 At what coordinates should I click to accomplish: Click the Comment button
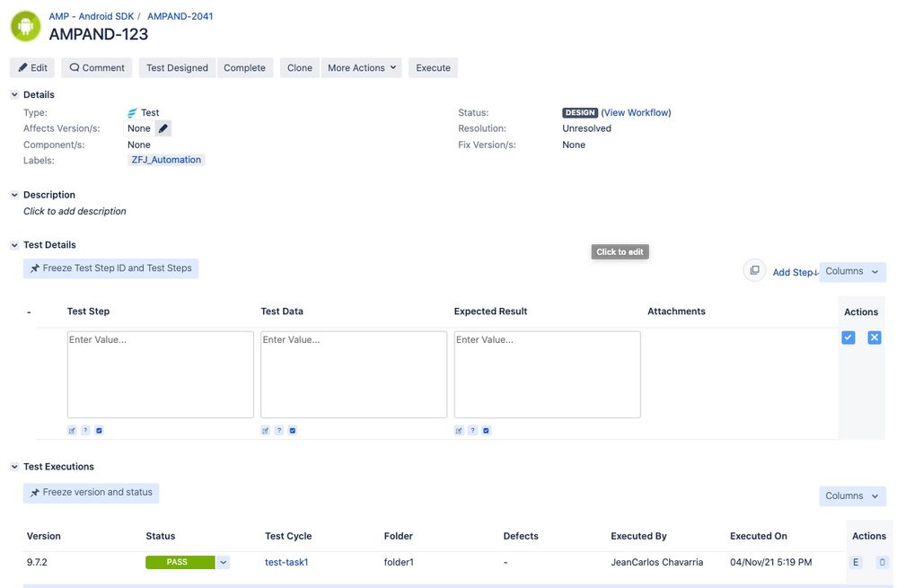(x=97, y=67)
